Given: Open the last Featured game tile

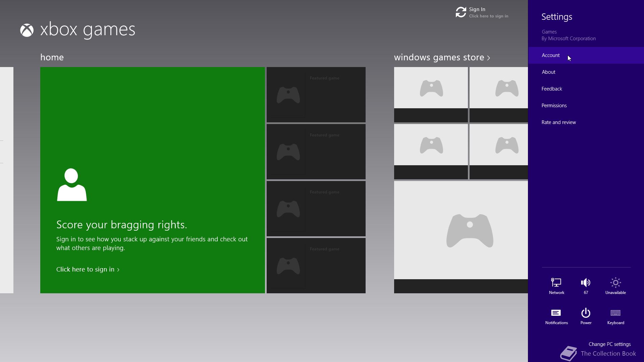Looking at the screenshot, I should 316,265.
